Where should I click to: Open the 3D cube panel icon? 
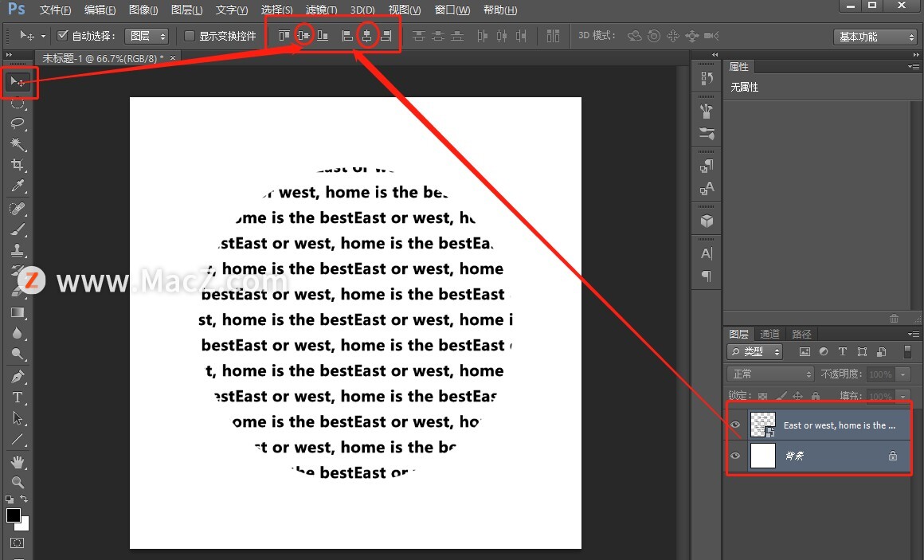[707, 221]
